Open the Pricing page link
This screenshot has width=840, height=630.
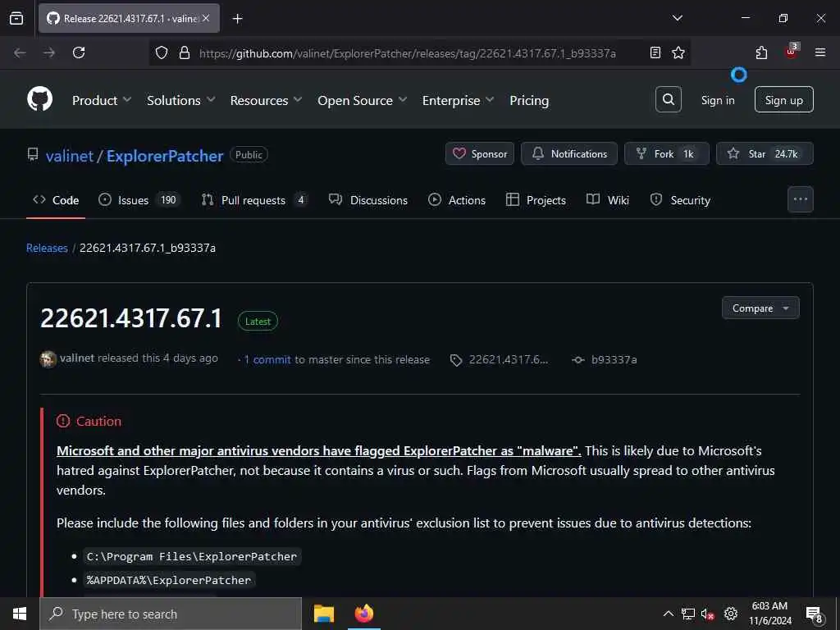click(529, 100)
